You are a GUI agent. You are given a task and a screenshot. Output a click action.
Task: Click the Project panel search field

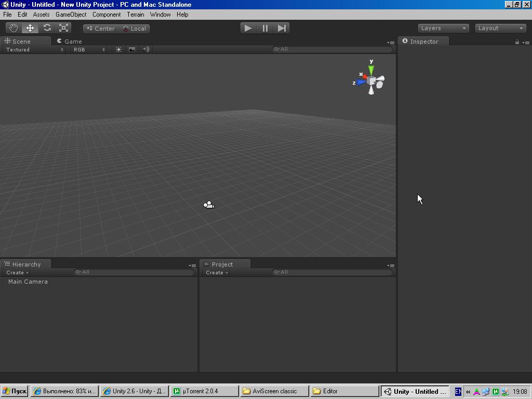(332, 272)
